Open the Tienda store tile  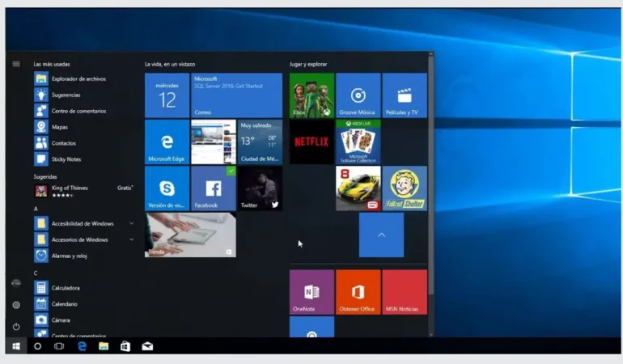[x=190, y=235]
